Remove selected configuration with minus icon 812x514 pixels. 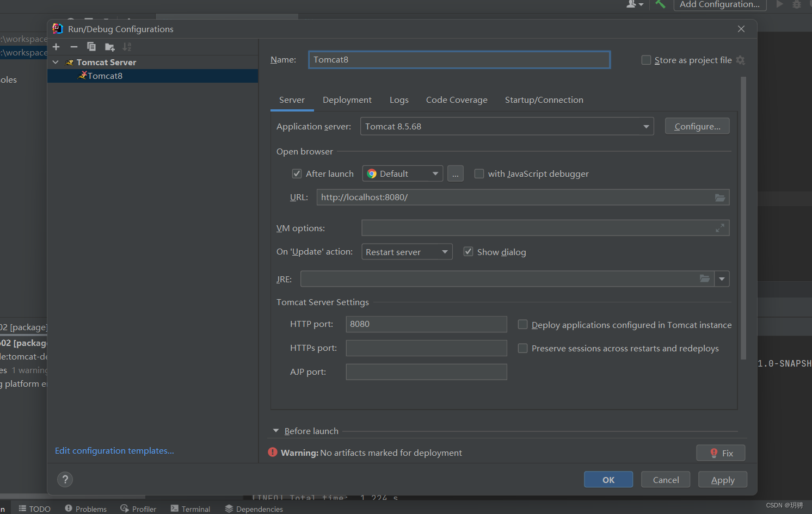(x=74, y=47)
